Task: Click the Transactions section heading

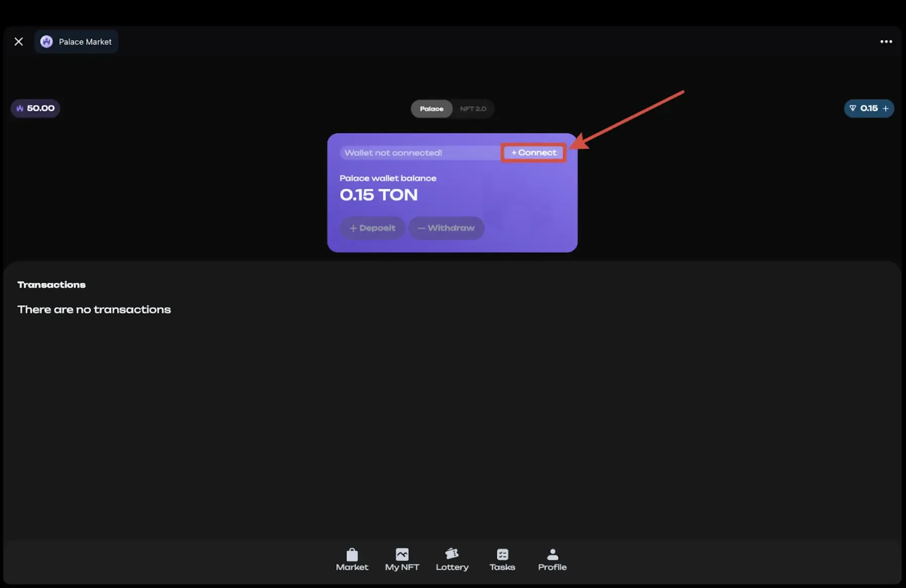Action: 51,285
